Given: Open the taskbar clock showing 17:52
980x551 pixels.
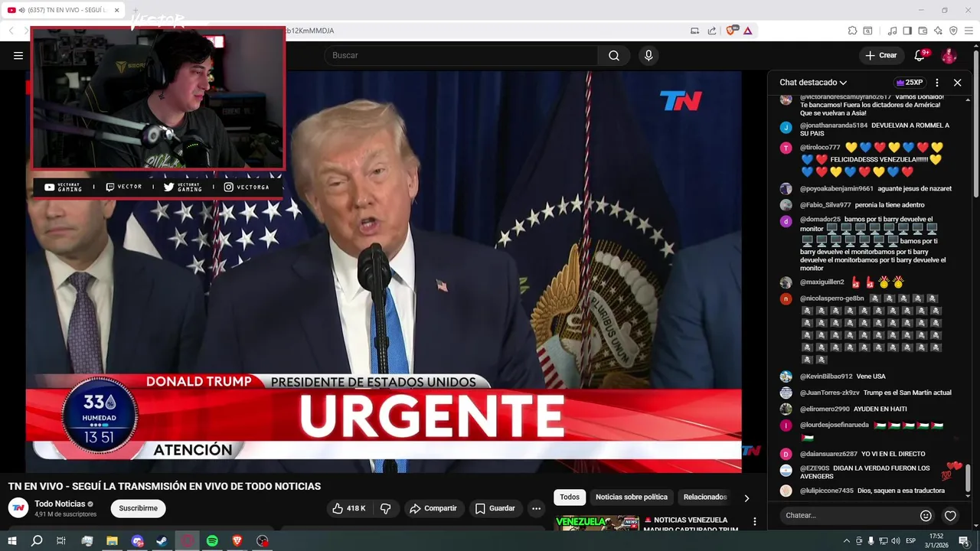Looking at the screenshot, I should pyautogui.click(x=936, y=541).
